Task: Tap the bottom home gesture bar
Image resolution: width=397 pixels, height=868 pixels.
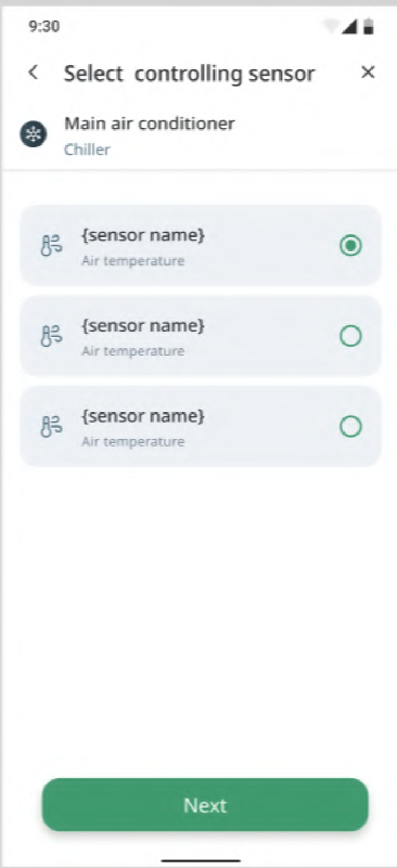Action: point(200,860)
